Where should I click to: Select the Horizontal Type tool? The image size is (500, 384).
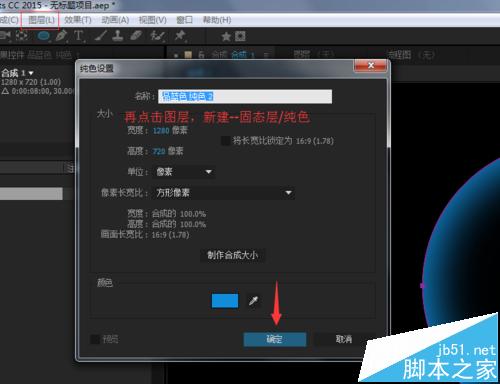point(79,35)
